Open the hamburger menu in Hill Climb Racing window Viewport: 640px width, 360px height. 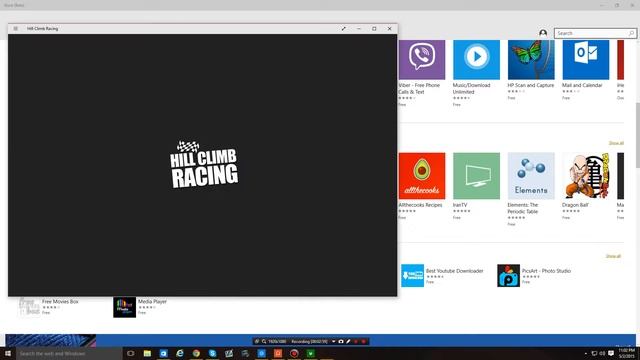[16, 29]
